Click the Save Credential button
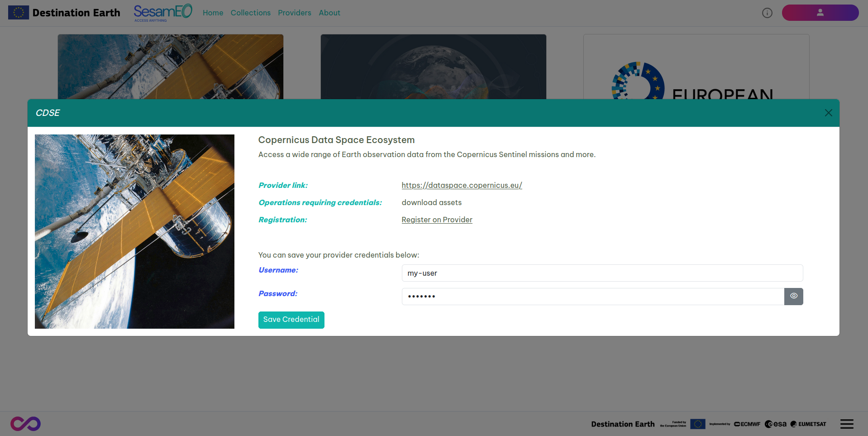This screenshot has height=436, width=868. (291, 320)
